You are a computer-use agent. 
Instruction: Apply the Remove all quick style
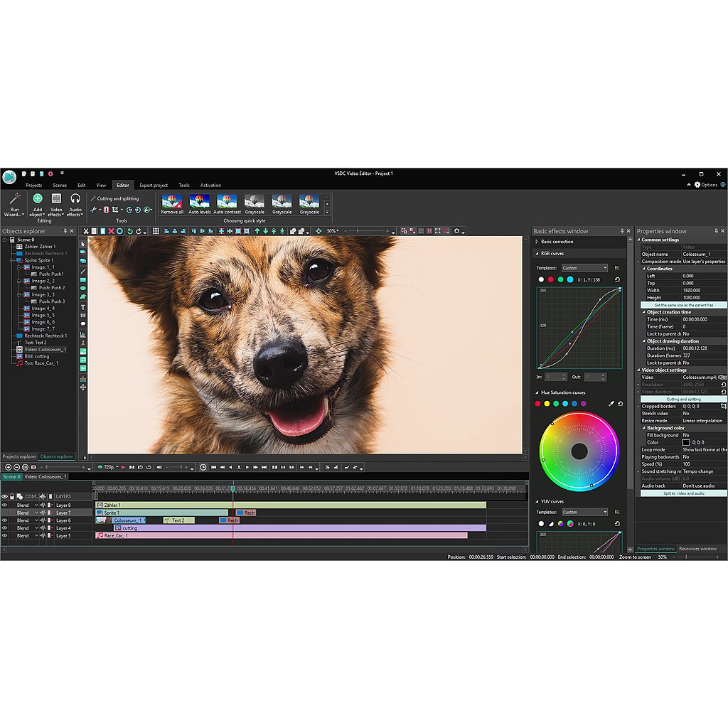coord(172,202)
